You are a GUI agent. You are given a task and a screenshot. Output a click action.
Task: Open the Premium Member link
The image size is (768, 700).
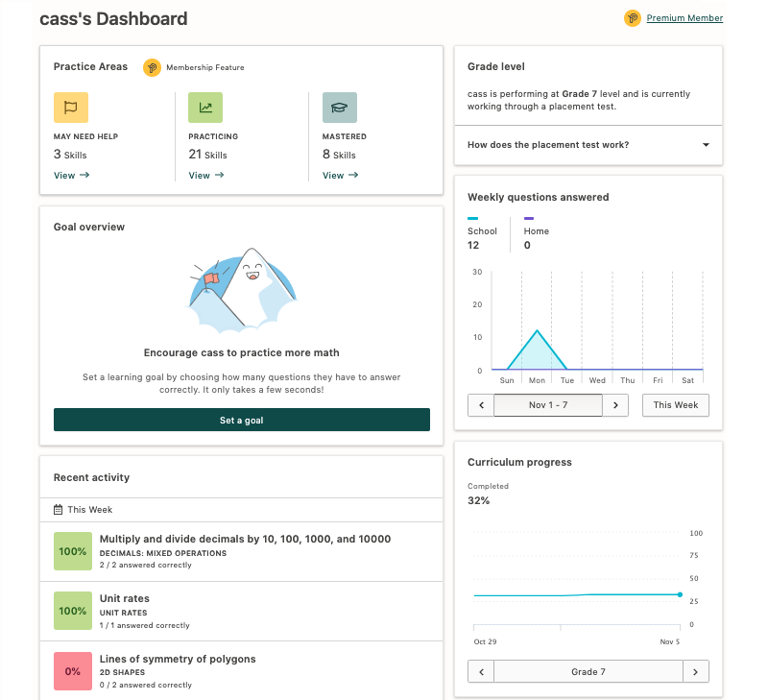point(684,18)
